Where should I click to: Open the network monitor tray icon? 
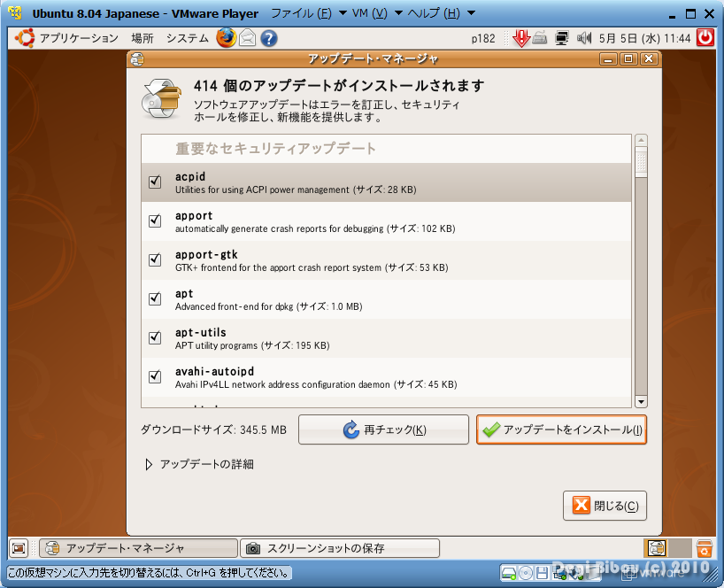[x=562, y=38]
